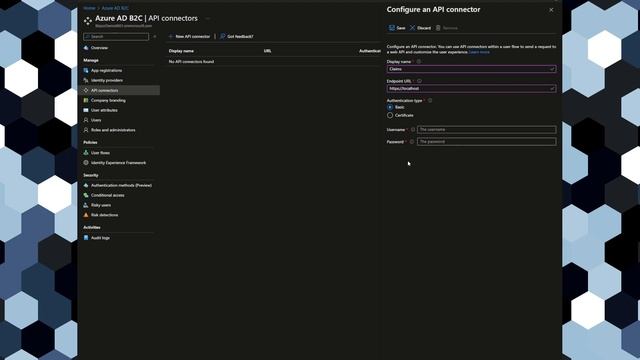The height and width of the screenshot is (360, 640).
Task: Click Save button text in panel
Action: pos(401,28)
